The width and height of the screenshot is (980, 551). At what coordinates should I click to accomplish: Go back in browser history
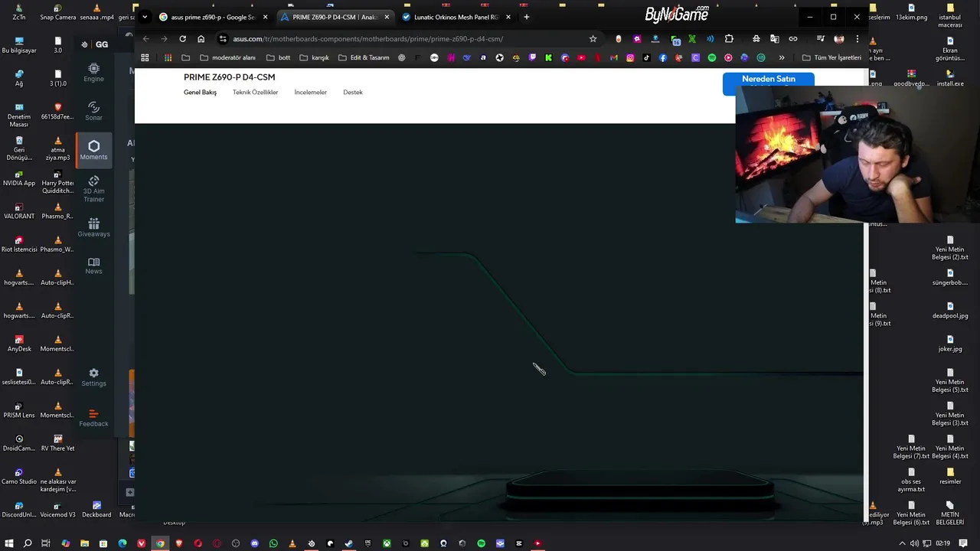tap(146, 39)
